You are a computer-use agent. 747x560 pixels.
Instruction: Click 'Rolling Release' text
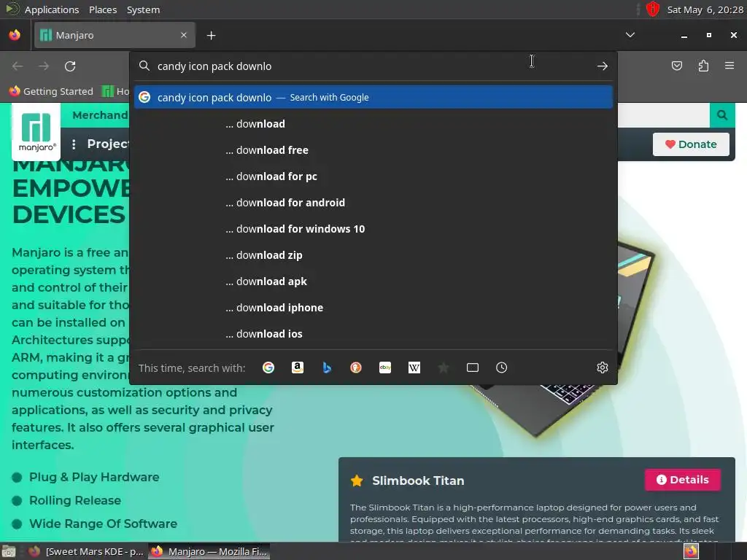point(75,500)
